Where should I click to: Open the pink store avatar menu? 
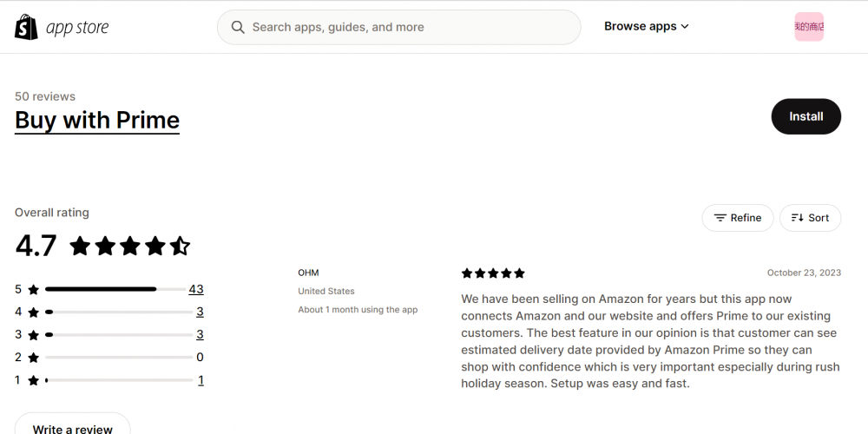coord(809,27)
